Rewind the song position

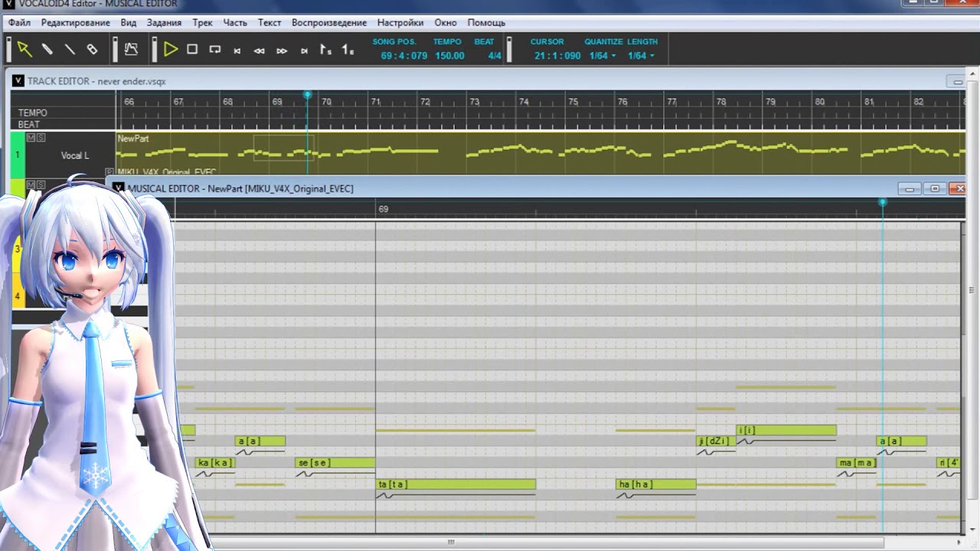pos(260,51)
